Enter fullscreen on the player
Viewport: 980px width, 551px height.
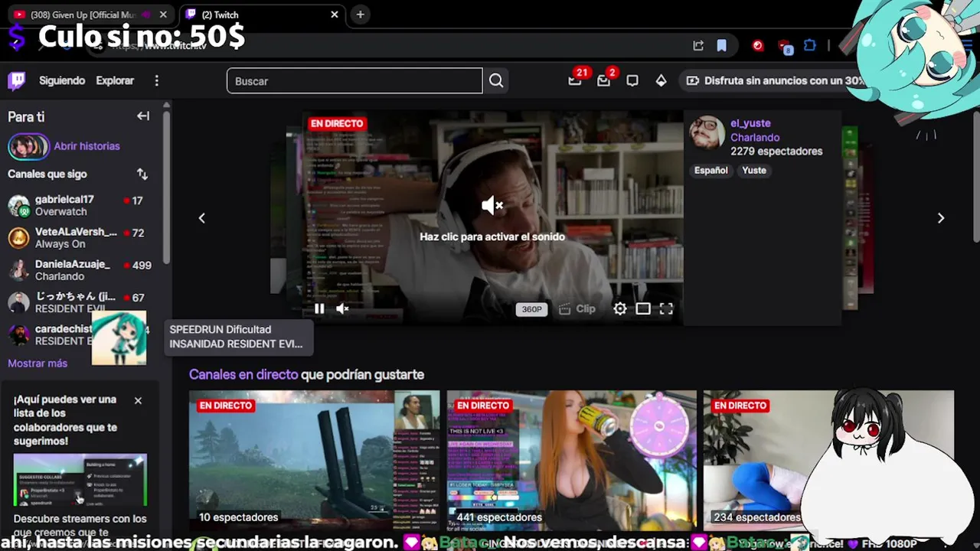[x=666, y=308]
